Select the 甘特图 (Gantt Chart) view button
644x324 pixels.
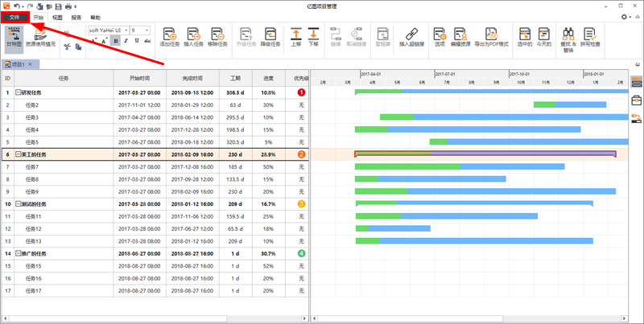(13, 38)
